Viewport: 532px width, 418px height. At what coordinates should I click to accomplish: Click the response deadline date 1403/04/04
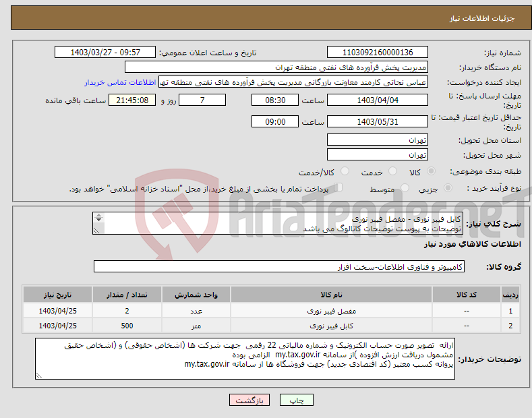(x=378, y=100)
